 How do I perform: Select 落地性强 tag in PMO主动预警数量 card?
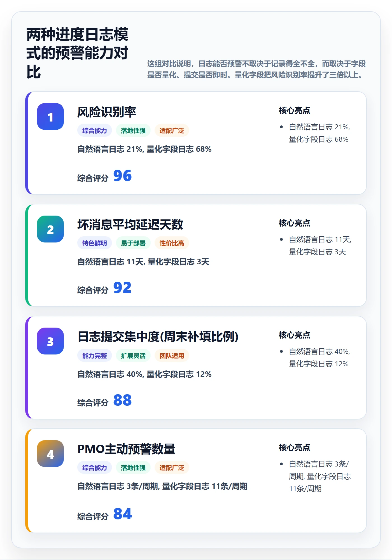tap(133, 468)
